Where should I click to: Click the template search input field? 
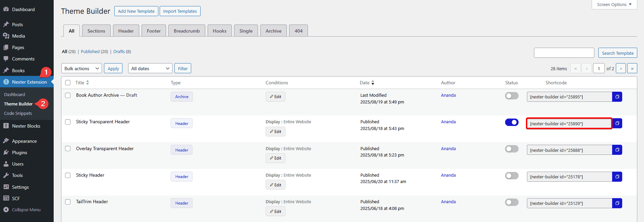click(x=564, y=53)
